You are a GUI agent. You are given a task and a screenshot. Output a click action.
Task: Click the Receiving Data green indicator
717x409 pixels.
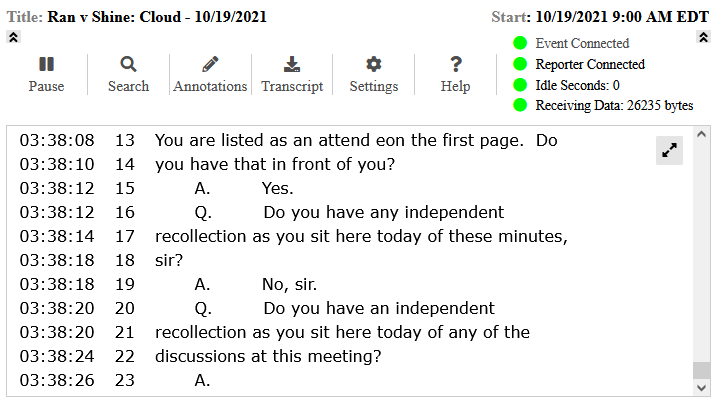(x=520, y=105)
